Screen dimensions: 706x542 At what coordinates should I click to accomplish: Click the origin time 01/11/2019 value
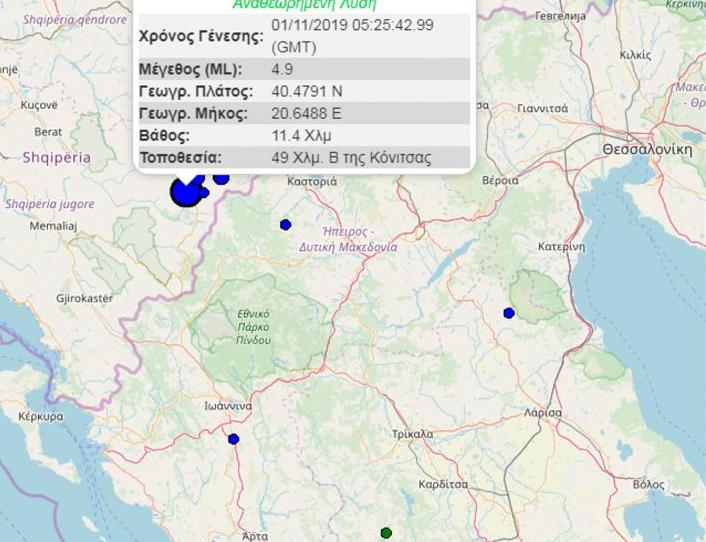pos(352,25)
